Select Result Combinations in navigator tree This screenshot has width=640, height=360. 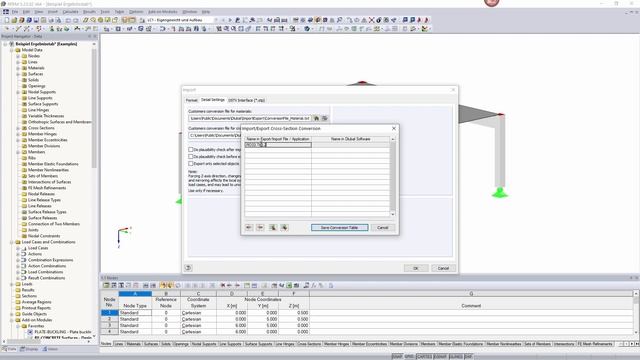pyautogui.click(x=46, y=278)
